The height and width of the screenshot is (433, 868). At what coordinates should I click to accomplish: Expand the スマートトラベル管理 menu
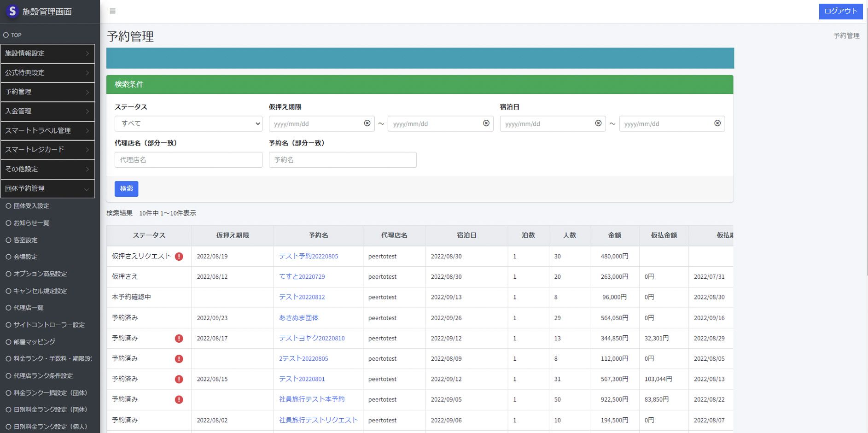pos(47,130)
